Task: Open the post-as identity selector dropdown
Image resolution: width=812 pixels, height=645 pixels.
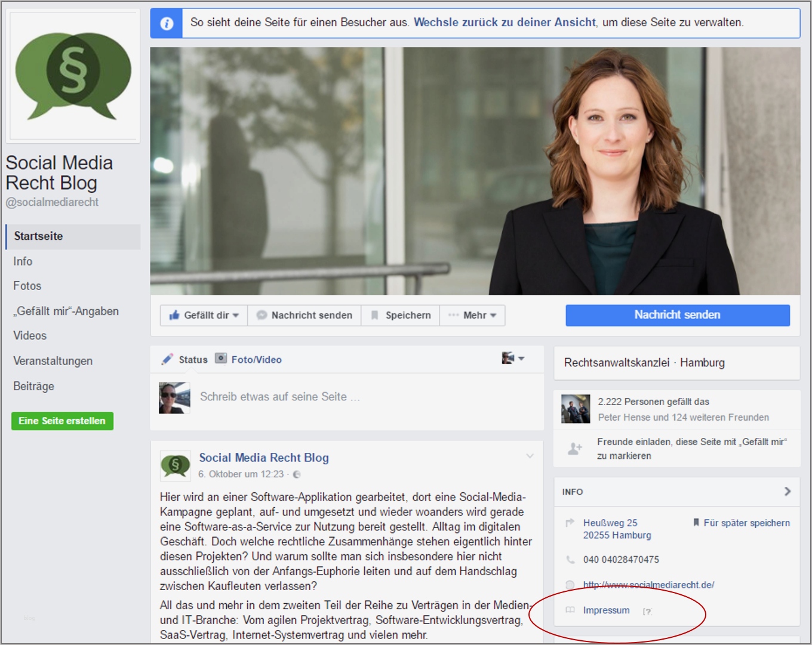Action: pos(513,358)
